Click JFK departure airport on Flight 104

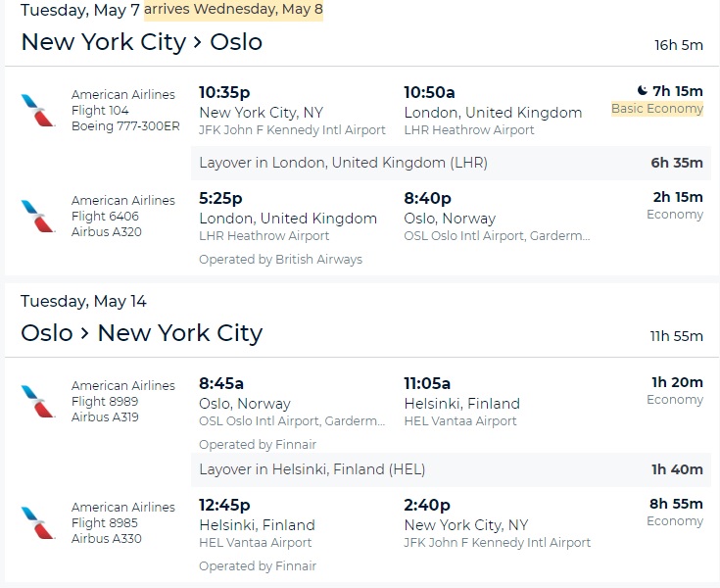(292, 130)
